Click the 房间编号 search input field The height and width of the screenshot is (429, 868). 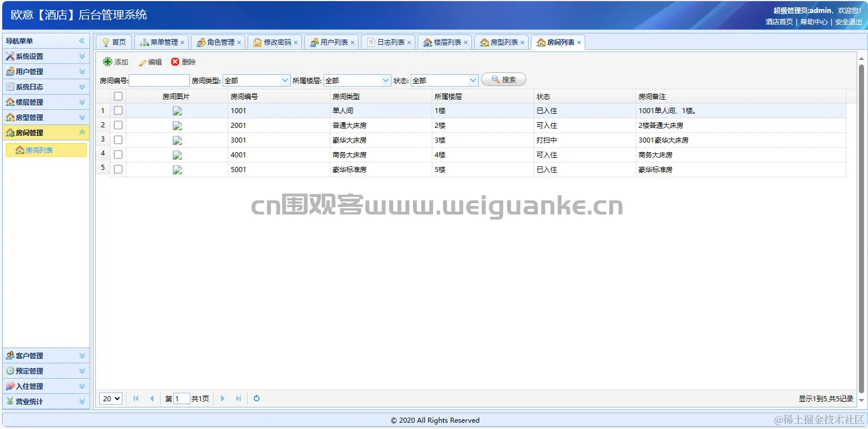click(159, 80)
